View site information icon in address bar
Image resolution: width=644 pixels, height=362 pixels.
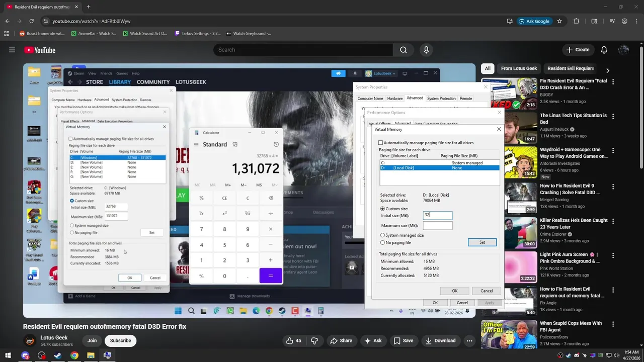[x=46, y=21]
